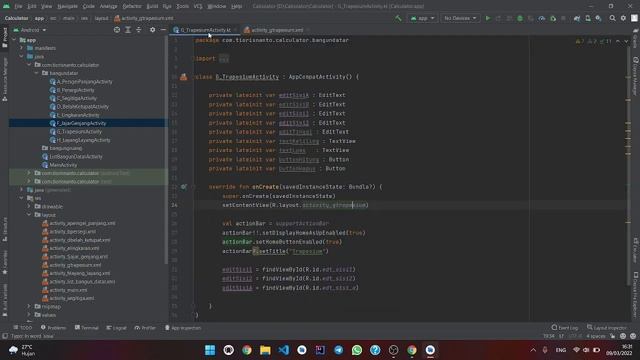Click the green Debug bug icon
The image size is (640, 360).
click(520, 18)
